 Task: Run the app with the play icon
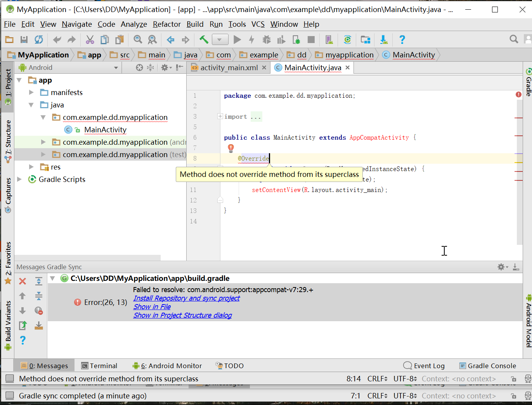point(237,39)
